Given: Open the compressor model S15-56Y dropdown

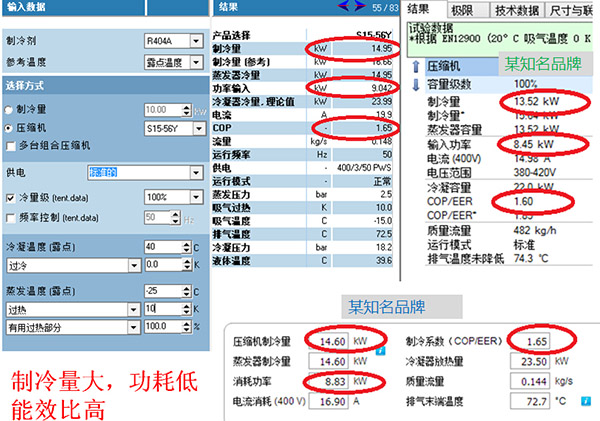Looking at the screenshot, I should pyautogui.click(x=197, y=128).
